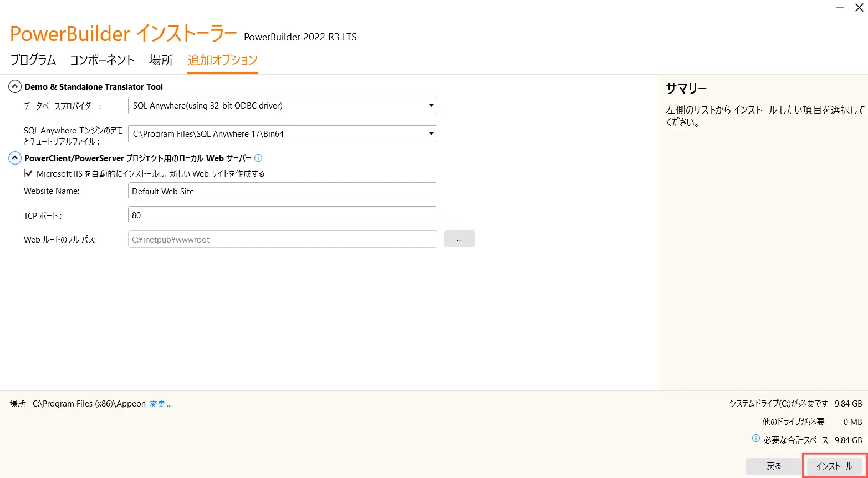868x478 pixels.
Task: Open the データベースプロバイダー dropdown
Action: [282, 105]
